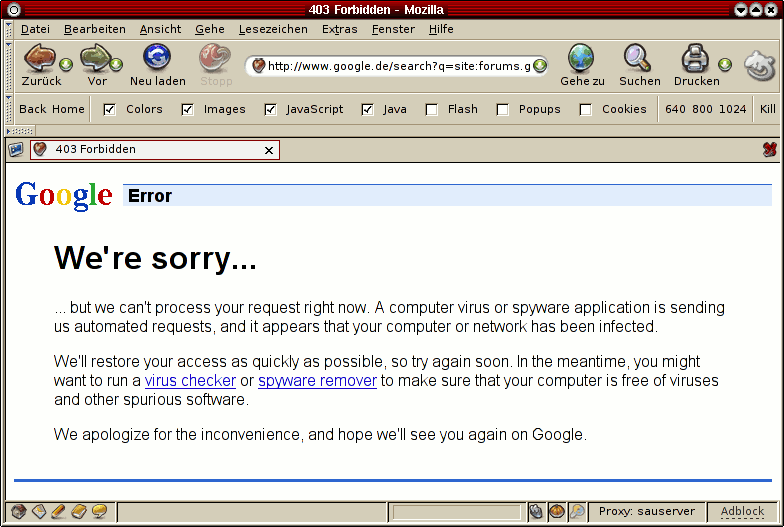The width and height of the screenshot is (784, 527).
Task: Click the Suchen magnifier icon
Action: pos(637,58)
